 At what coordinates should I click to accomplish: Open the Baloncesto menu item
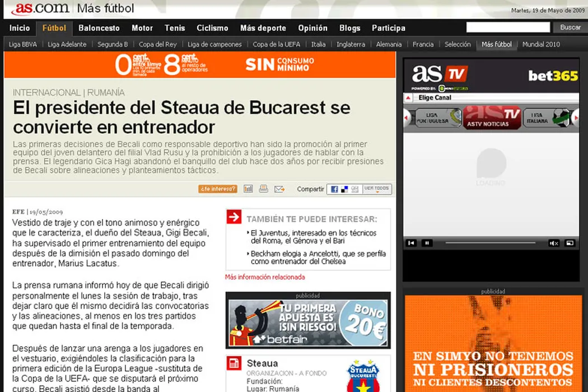click(x=99, y=28)
